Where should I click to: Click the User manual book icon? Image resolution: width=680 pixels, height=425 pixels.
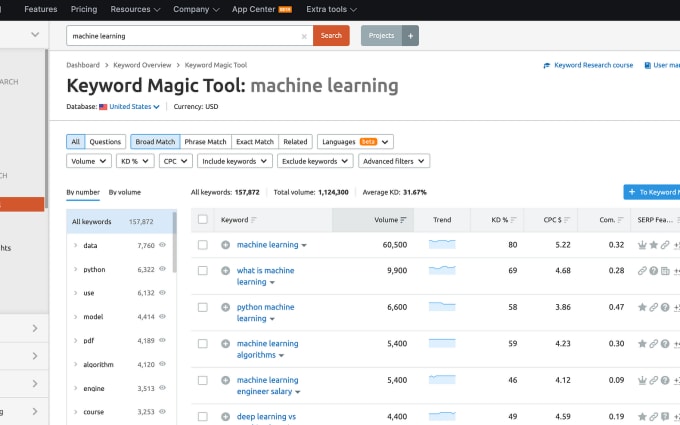pyautogui.click(x=647, y=65)
